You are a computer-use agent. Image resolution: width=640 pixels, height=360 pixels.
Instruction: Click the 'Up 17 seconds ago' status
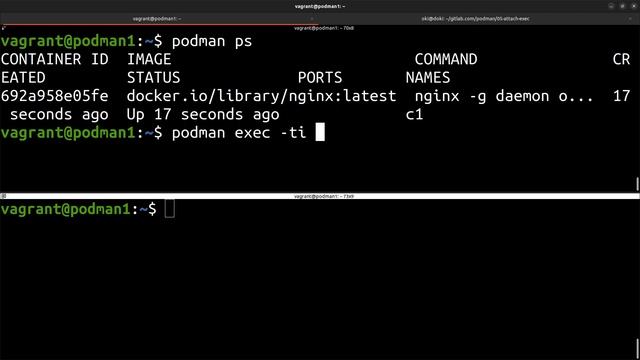pyautogui.click(x=203, y=115)
